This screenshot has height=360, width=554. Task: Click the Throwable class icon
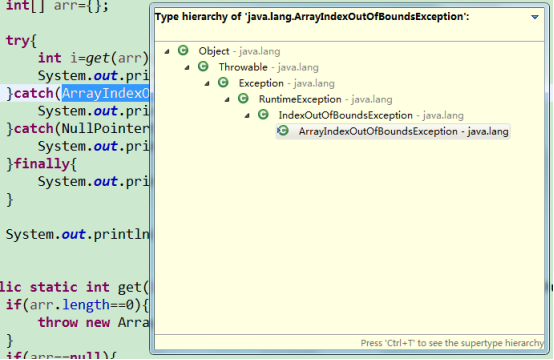click(203, 66)
